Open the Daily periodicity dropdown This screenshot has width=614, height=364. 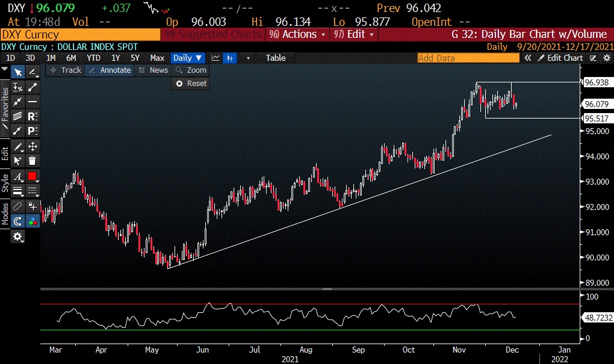point(188,58)
